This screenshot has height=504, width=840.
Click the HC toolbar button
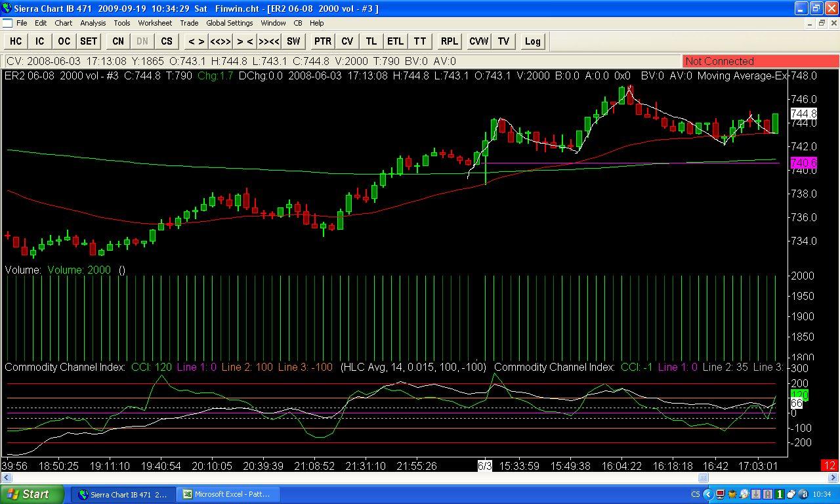pos(16,41)
